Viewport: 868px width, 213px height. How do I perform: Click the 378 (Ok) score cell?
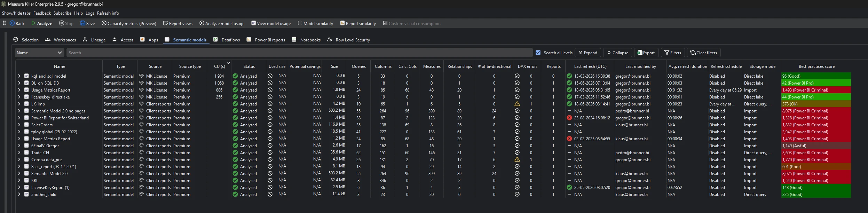pyautogui.click(x=816, y=104)
